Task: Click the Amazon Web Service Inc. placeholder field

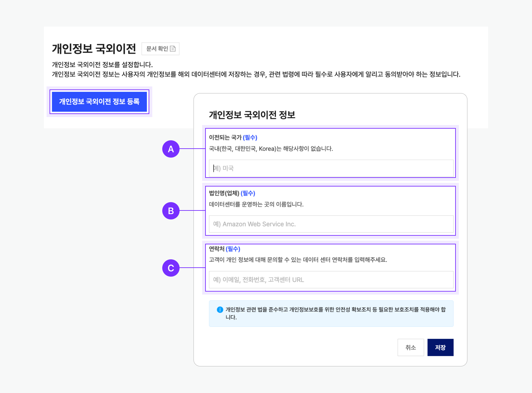Action: [x=331, y=224]
